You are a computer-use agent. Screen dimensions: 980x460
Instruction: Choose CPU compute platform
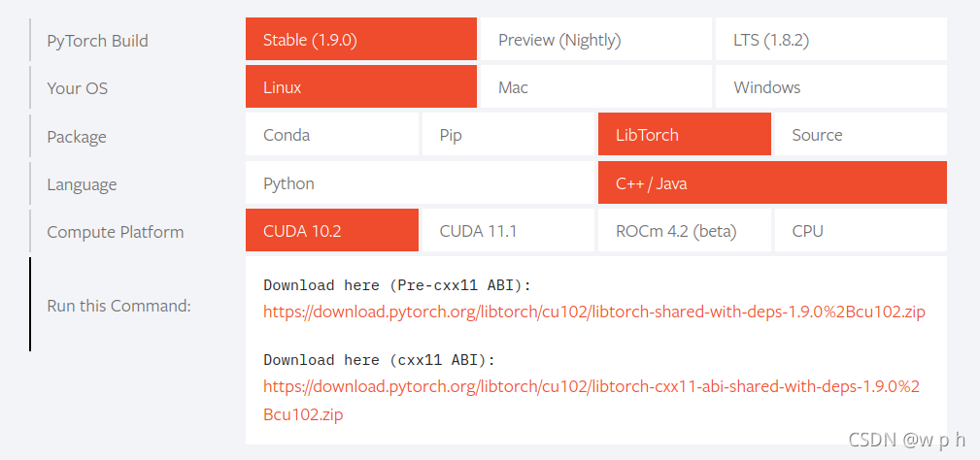[x=861, y=230]
